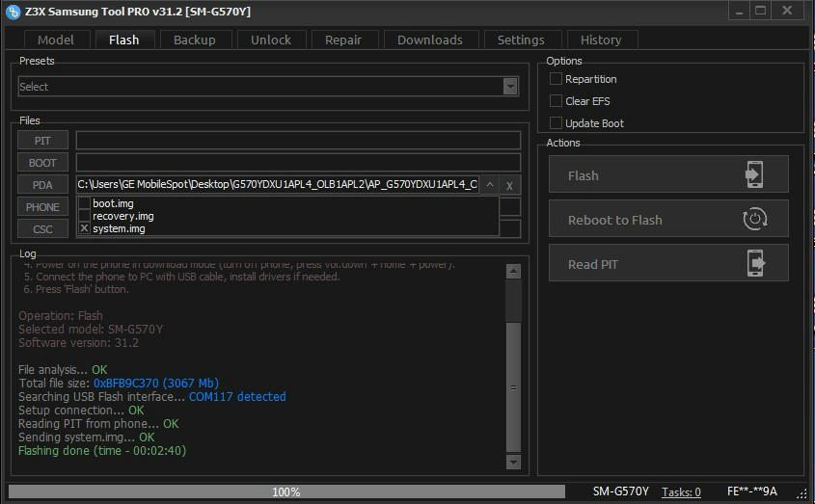Viewport: 815px width, 504px height.
Task: Click 'Reading PIT from phone' log line
Action: pyautogui.click(x=98, y=423)
